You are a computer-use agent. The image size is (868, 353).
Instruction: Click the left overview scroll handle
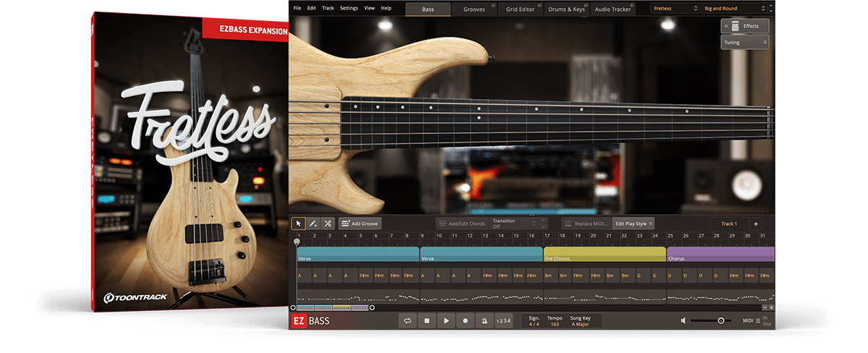tap(293, 307)
